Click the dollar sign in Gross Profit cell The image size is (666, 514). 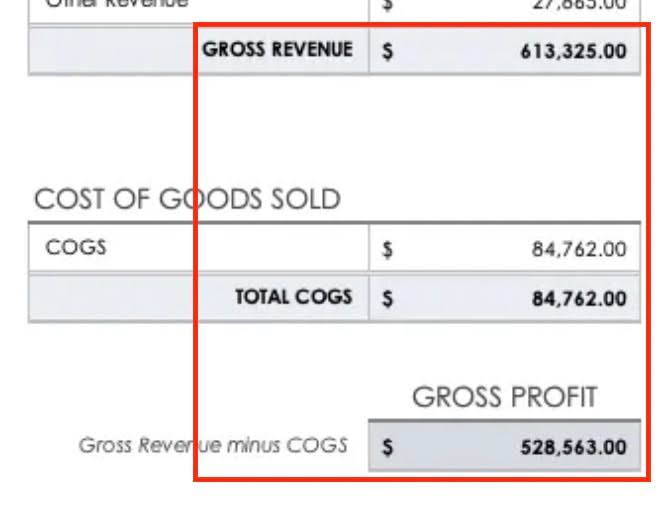[388, 447]
